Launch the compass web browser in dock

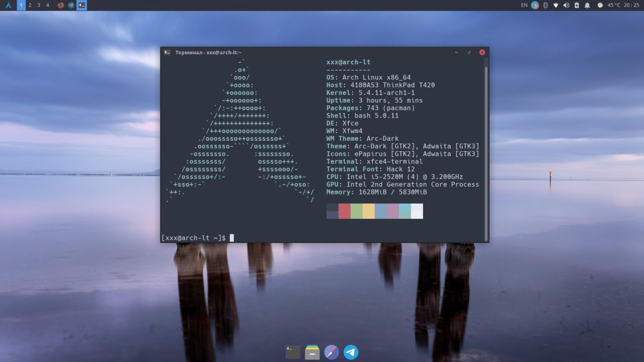tap(332, 352)
